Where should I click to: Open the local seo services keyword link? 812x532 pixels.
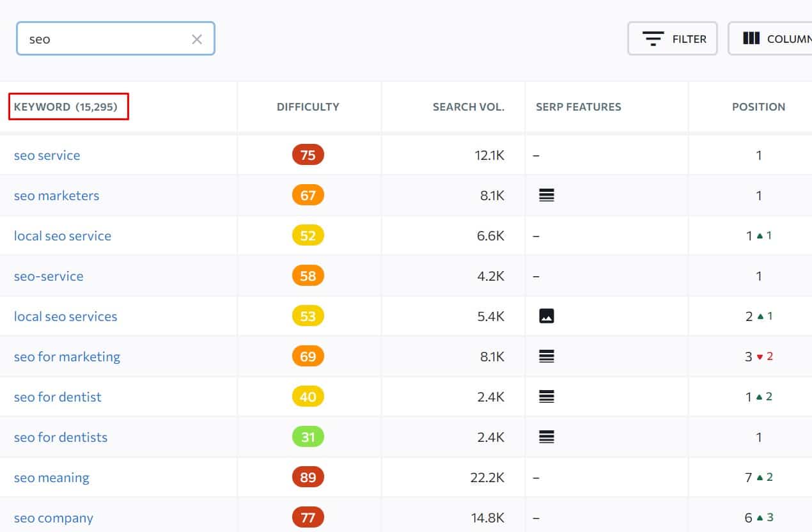click(66, 317)
